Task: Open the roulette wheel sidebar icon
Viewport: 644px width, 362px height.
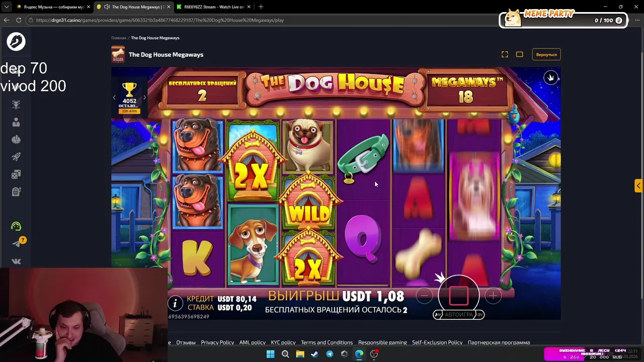Action: click(x=16, y=139)
